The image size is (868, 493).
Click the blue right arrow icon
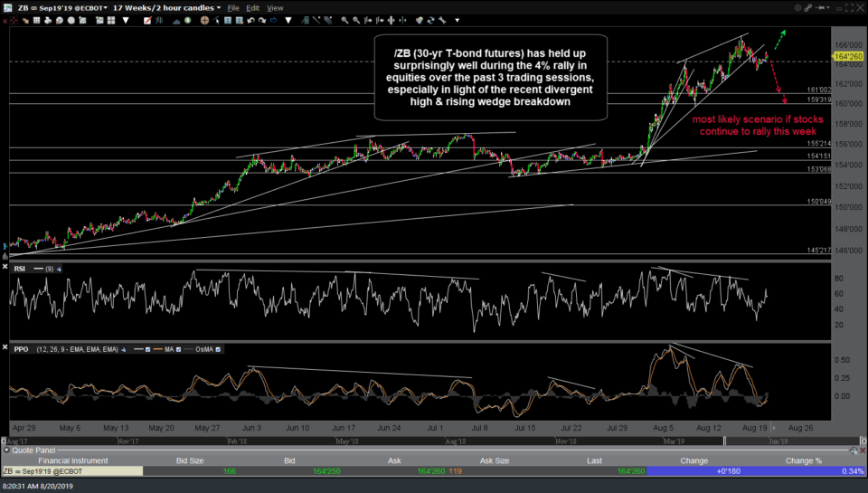pyautogui.click(x=273, y=21)
